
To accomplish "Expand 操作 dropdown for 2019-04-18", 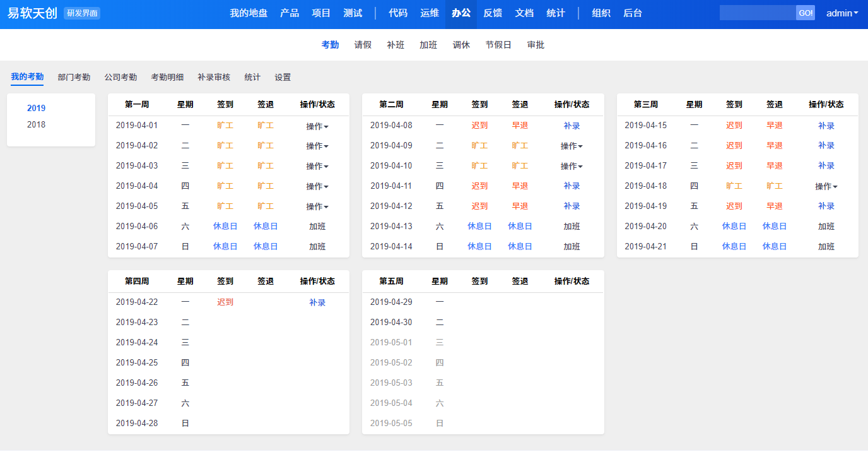I will pyautogui.click(x=826, y=187).
